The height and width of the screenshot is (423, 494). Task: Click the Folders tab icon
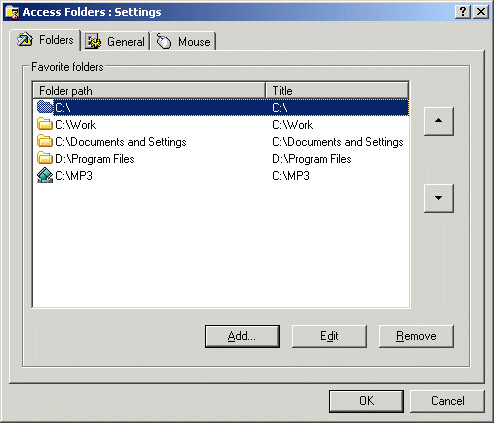tap(25, 39)
